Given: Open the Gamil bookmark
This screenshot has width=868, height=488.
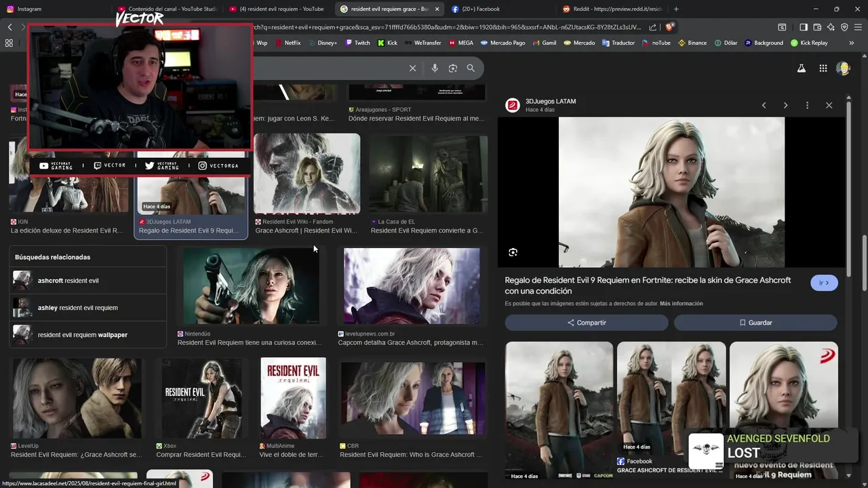Looking at the screenshot, I should click(x=544, y=43).
